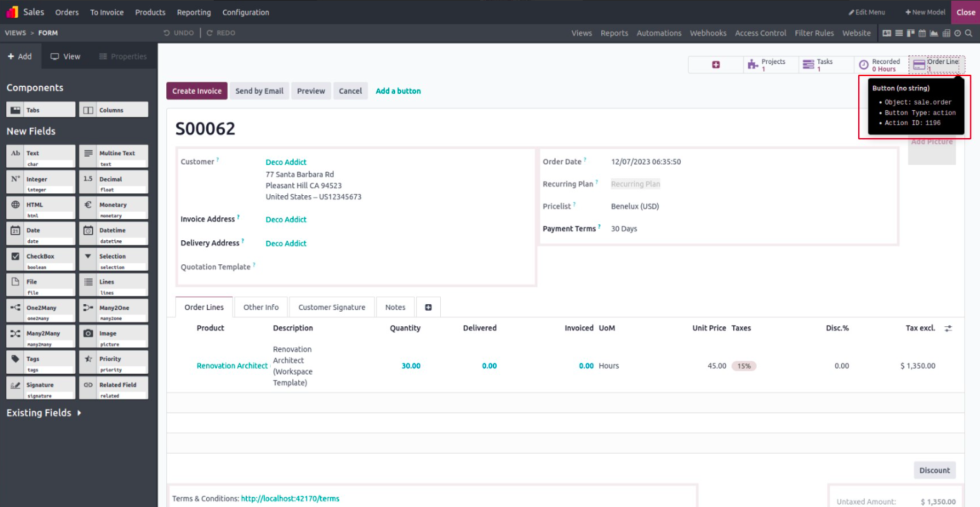Open the Recurring Plan field dropdown
980x507 pixels.
tap(635, 184)
